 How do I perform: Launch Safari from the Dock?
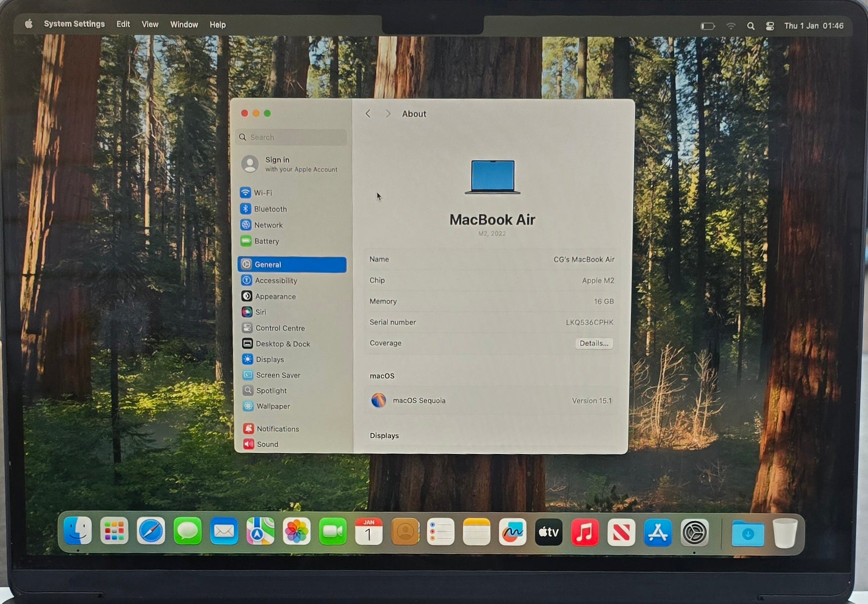tap(151, 531)
